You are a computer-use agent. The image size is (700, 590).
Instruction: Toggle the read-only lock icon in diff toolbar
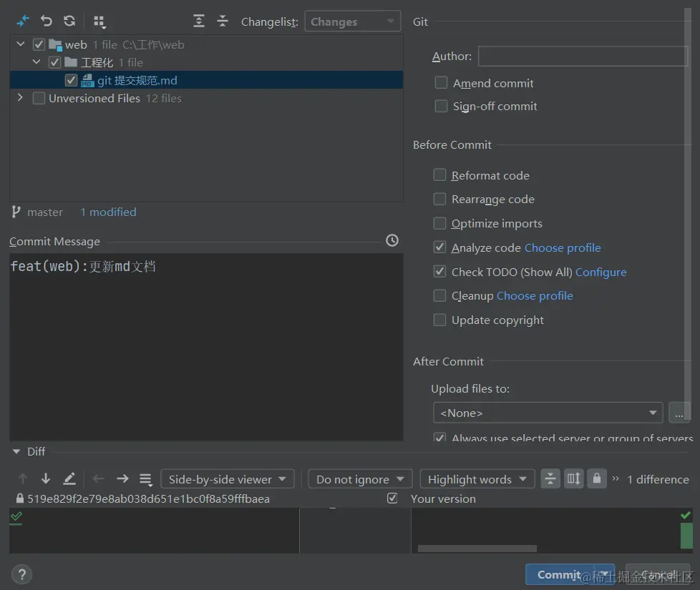[x=596, y=479]
